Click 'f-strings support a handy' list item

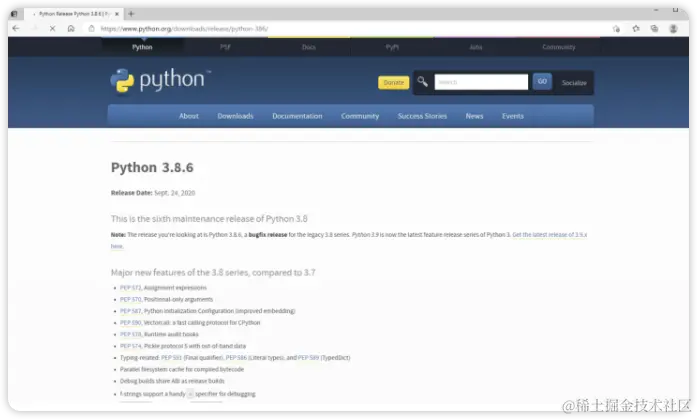188,394
